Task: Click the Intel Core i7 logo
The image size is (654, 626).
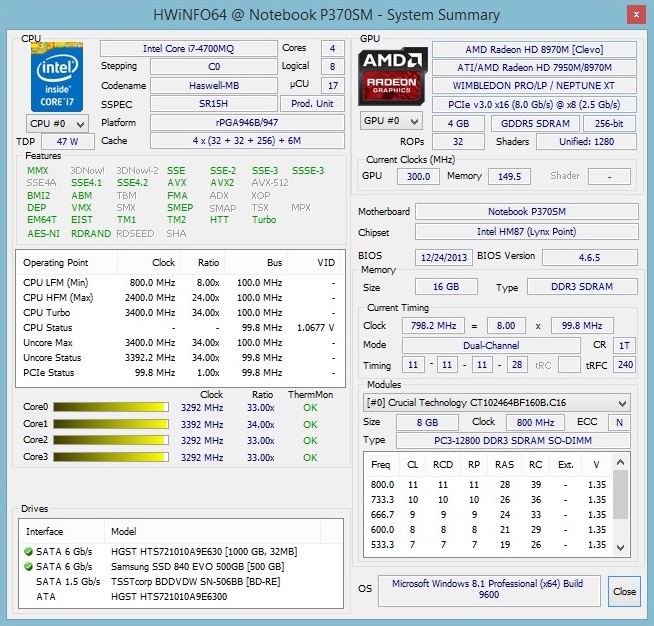Action: [57, 77]
